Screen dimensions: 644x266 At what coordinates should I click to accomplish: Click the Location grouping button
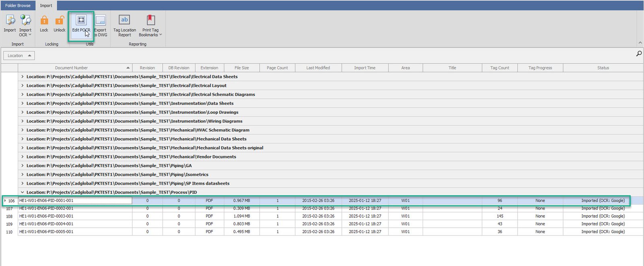(19, 56)
